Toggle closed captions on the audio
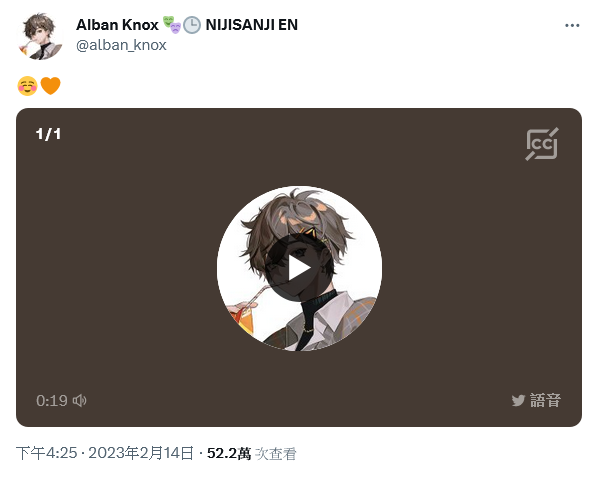The width and height of the screenshot is (598, 478). point(542,144)
